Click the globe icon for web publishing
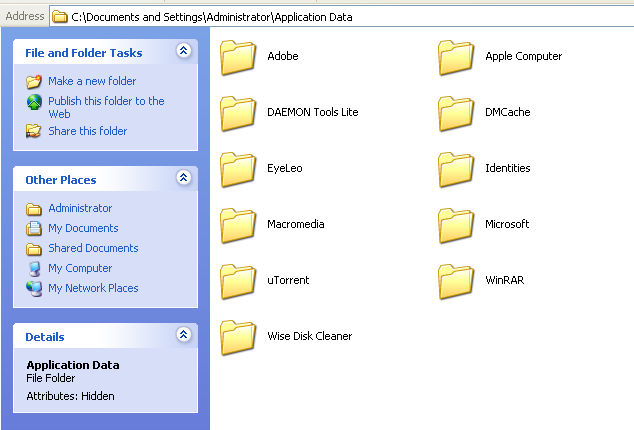634x430 pixels. (34, 102)
